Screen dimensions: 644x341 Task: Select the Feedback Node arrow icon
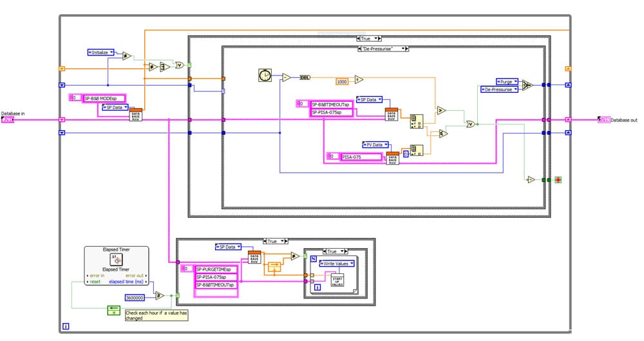[113, 310]
